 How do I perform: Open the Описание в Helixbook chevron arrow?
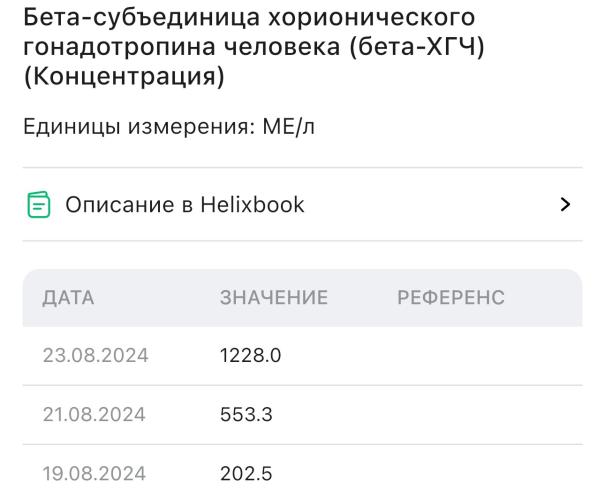(565, 204)
